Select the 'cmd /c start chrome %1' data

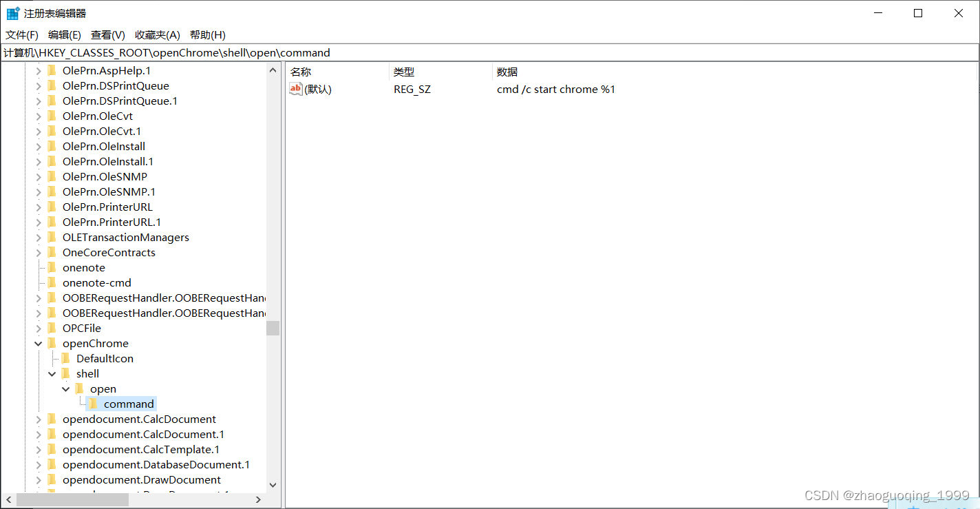556,90
